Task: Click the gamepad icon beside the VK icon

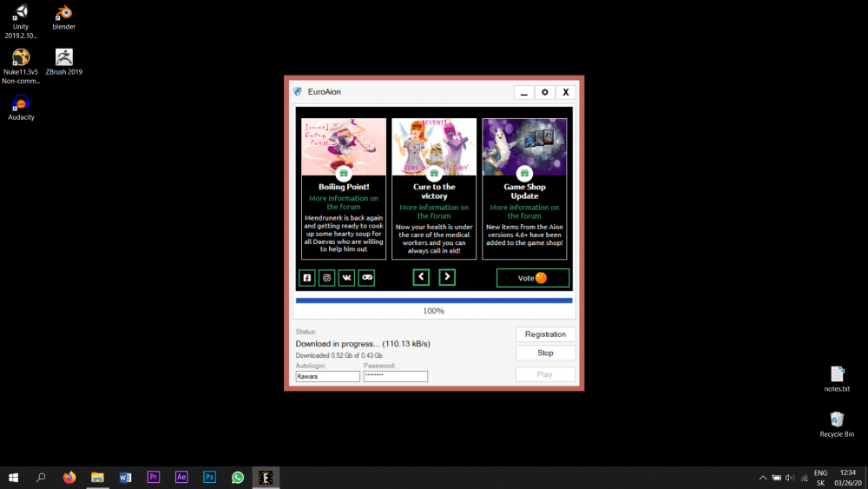Action: 366,278
